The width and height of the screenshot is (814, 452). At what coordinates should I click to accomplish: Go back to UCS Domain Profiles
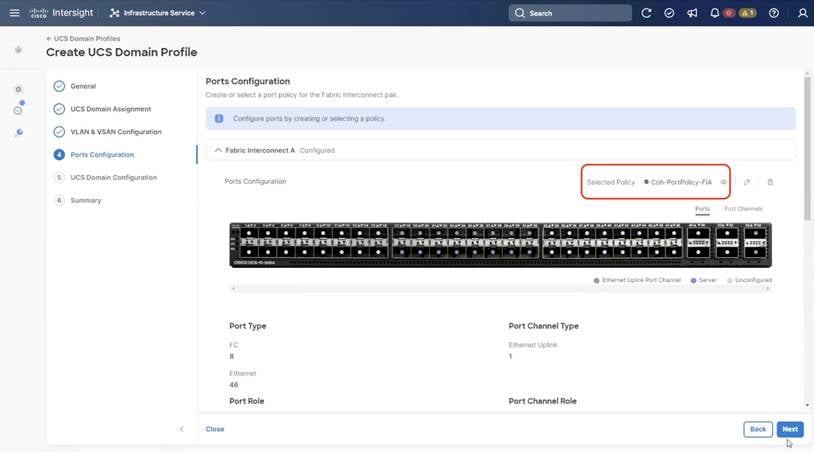click(83, 38)
